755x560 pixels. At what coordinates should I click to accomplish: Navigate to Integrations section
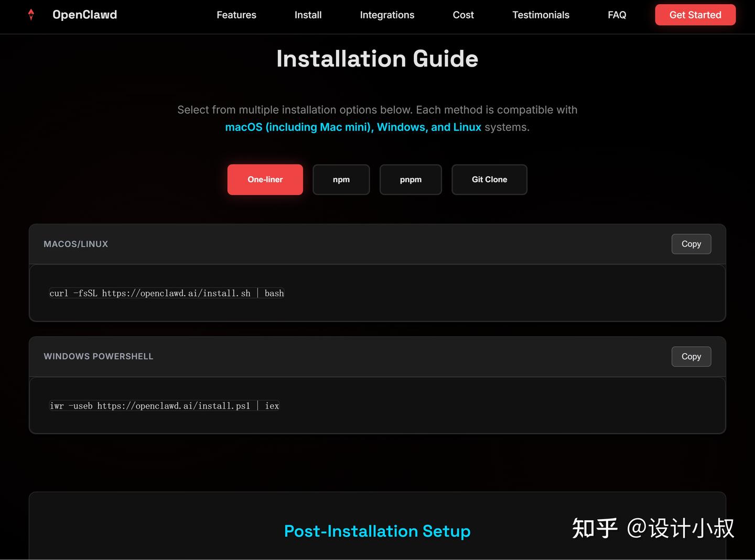(387, 15)
